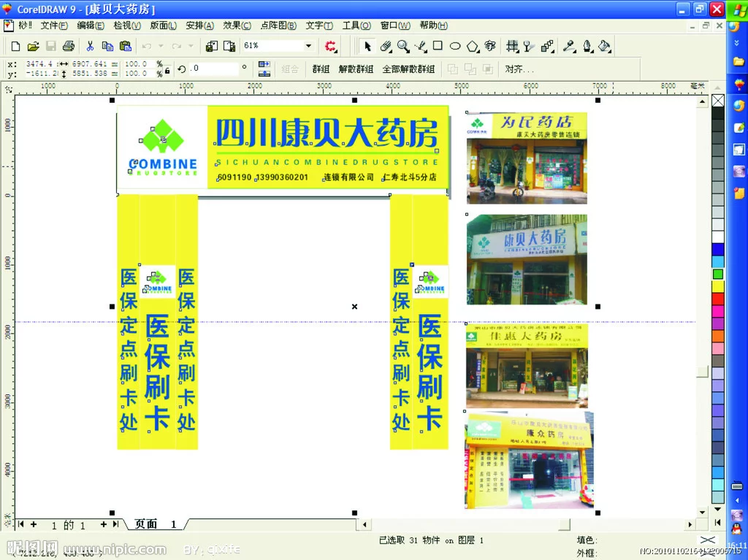Open the Fill bucket tool
This screenshot has width=748, height=560.
604,46
